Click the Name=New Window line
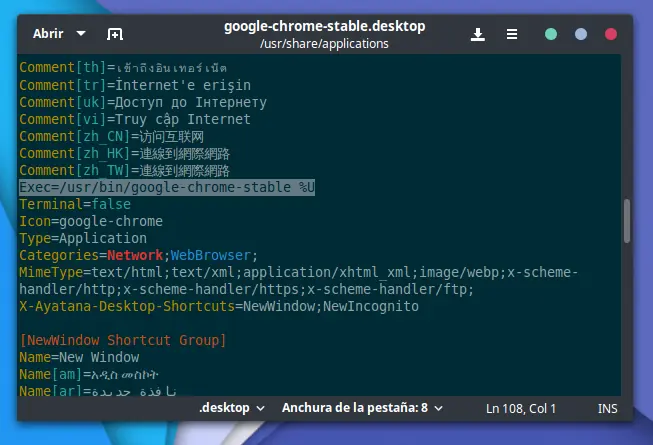This screenshot has width=653, height=445. [79, 358]
